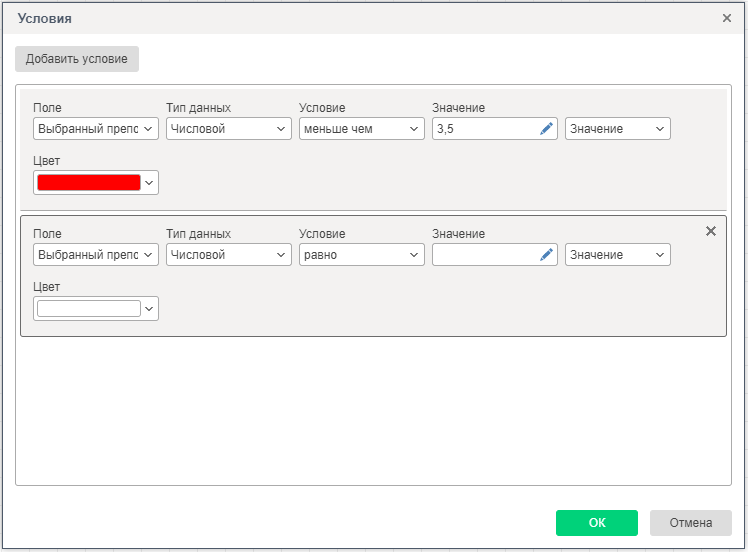Expand the 'меньше чем' condition dropdown
748x552 pixels.
(362, 129)
